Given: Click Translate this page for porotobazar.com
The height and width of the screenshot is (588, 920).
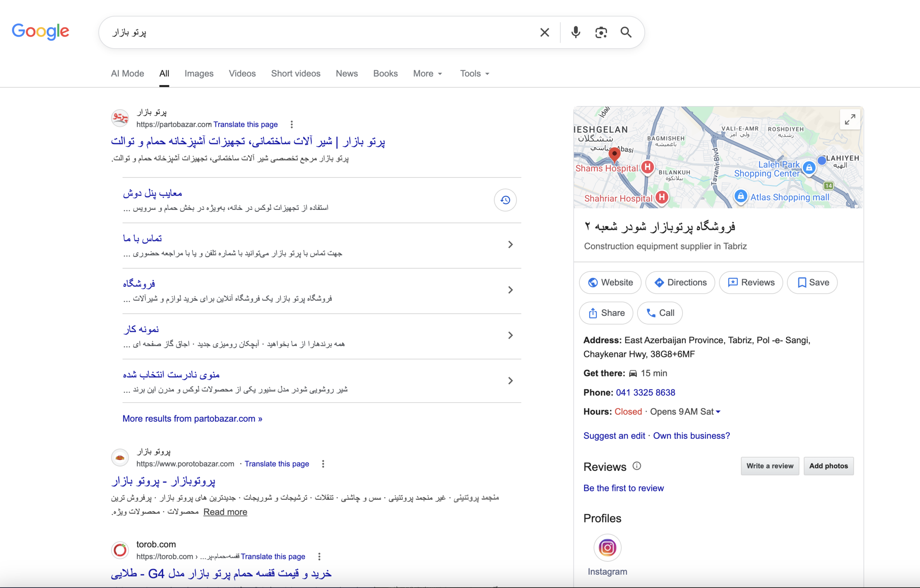Looking at the screenshot, I should [x=277, y=464].
